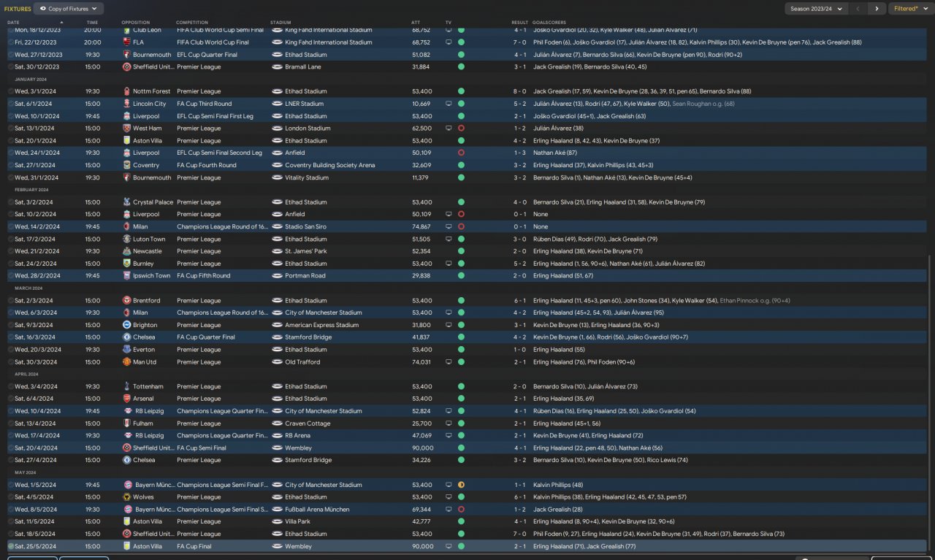Image resolution: width=935 pixels, height=560 pixels.
Task: Sort fixtures by the Result column header
Action: [x=519, y=23]
